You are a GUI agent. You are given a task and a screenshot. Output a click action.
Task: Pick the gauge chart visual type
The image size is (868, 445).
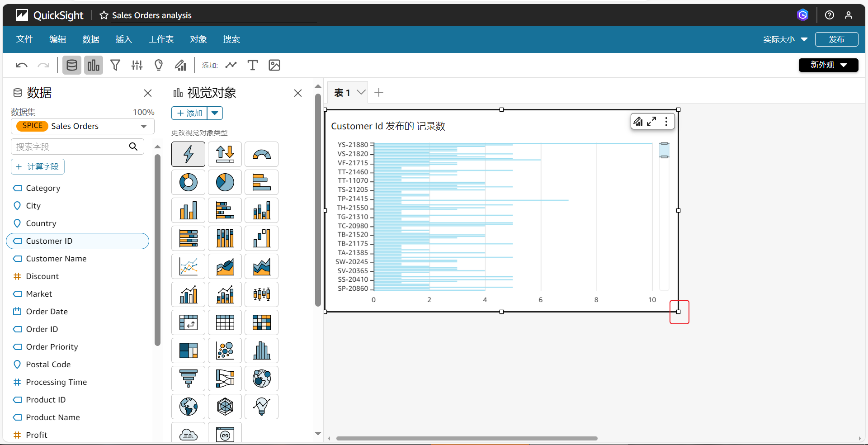[x=261, y=154]
